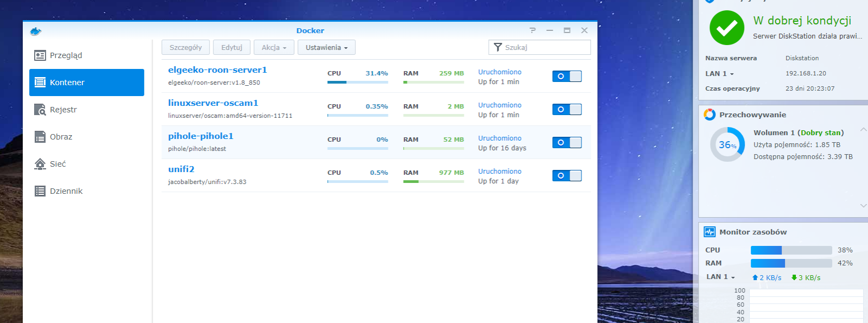
Task: Click the CPU bar of elgeeko-roon-server1
Action: click(x=358, y=82)
